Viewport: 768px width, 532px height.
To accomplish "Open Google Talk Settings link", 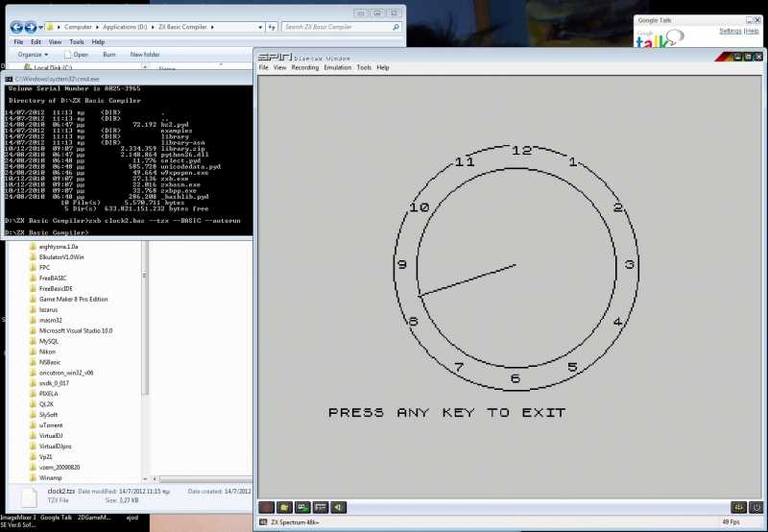I will pos(730,31).
